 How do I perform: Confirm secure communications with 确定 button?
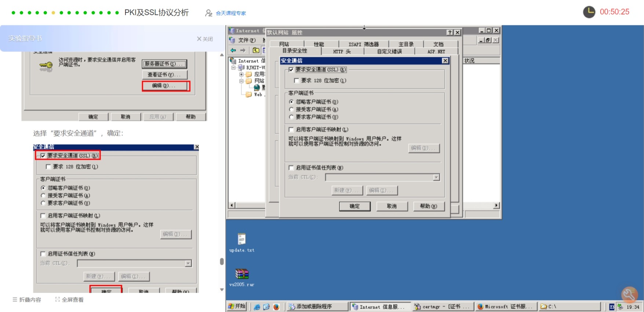(354, 206)
